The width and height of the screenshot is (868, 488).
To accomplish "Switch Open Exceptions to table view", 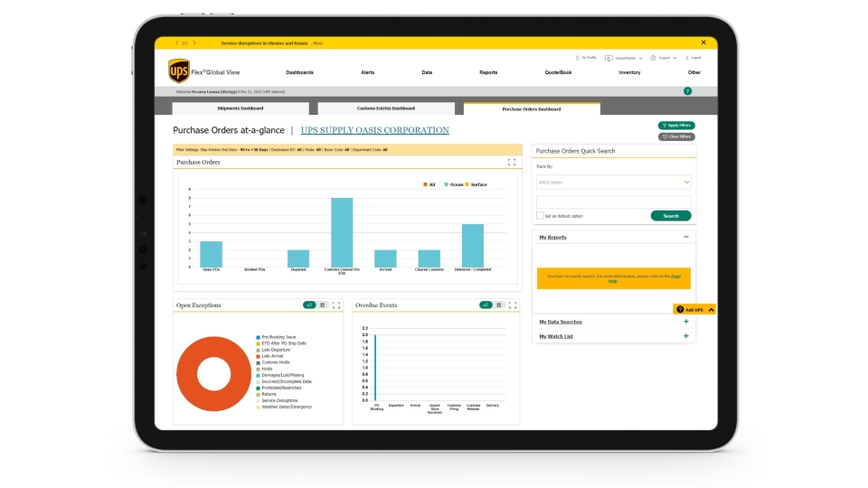I will point(323,305).
